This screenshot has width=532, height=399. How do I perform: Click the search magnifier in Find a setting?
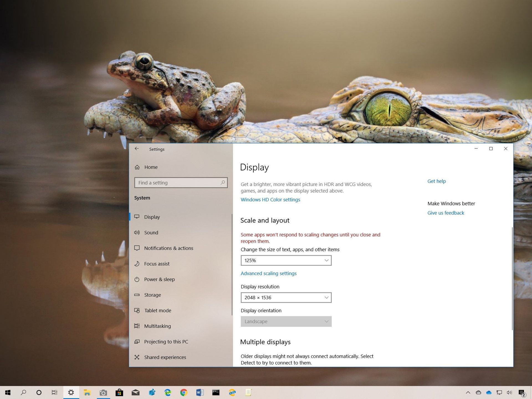coord(222,183)
